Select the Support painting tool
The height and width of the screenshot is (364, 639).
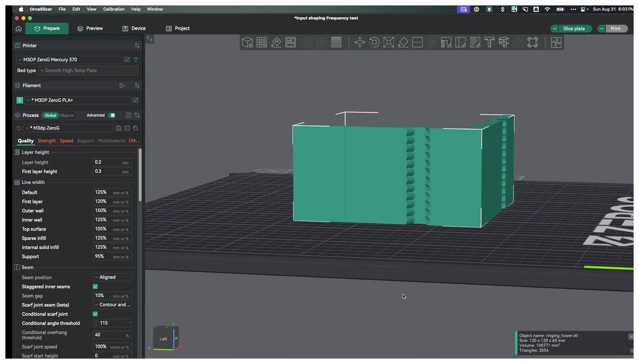point(446,42)
